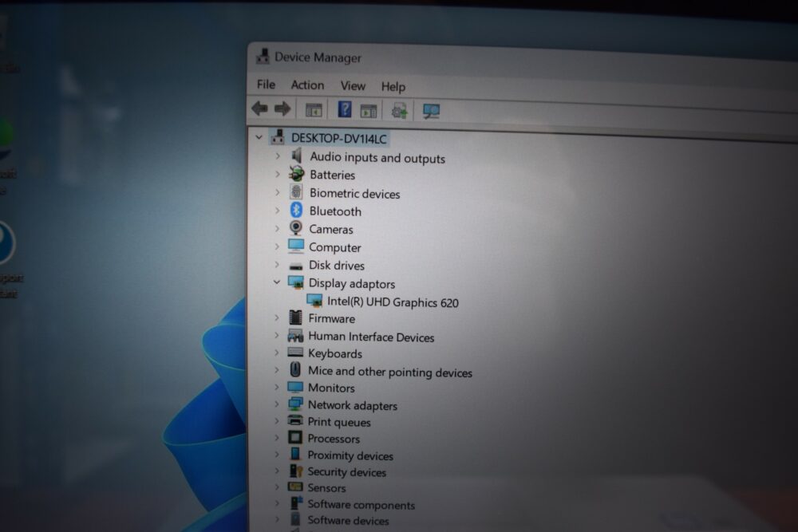Click the webcam Cameras icon
The width and height of the screenshot is (798, 532).
(296, 227)
